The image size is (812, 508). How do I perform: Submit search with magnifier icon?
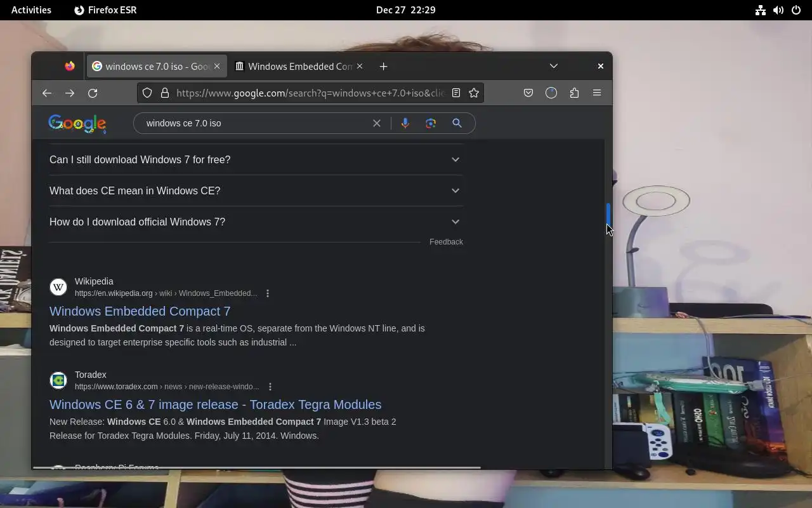[457, 123]
